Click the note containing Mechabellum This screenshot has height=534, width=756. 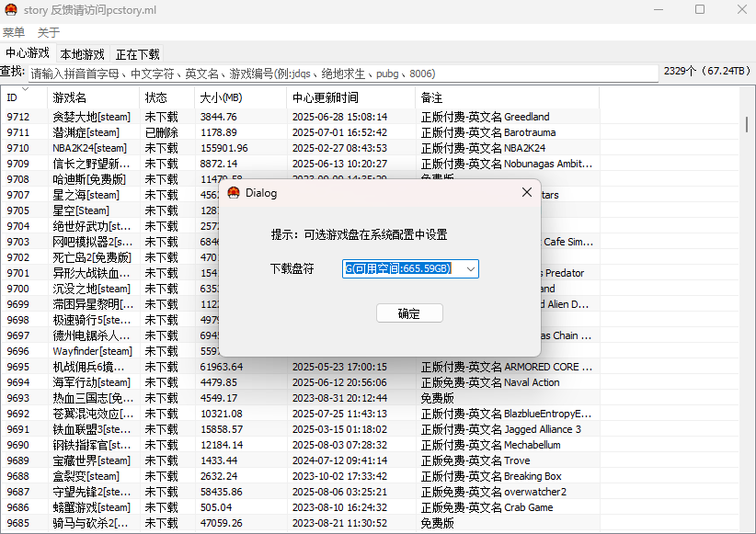[490, 445]
